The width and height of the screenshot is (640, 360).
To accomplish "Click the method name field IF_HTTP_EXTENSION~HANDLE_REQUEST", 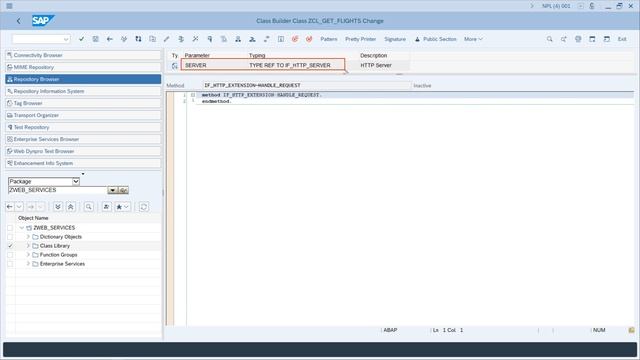I will point(306,85).
